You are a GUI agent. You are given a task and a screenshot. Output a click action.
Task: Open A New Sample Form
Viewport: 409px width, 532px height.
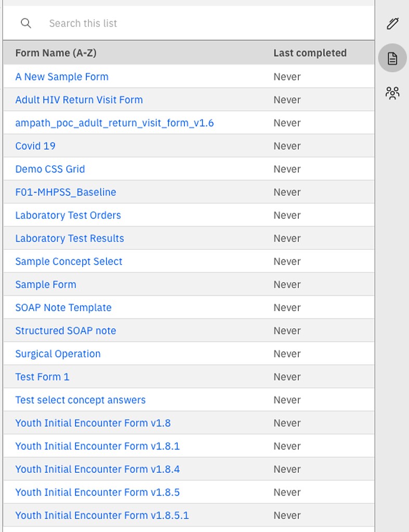[x=62, y=77]
